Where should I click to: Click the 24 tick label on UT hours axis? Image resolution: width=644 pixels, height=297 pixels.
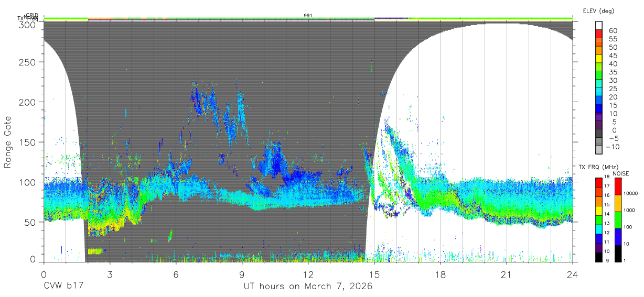(573, 274)
